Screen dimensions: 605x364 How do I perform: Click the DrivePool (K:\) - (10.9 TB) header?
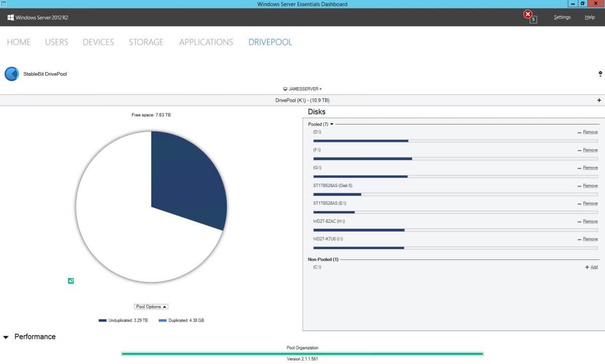click(302, 100)
